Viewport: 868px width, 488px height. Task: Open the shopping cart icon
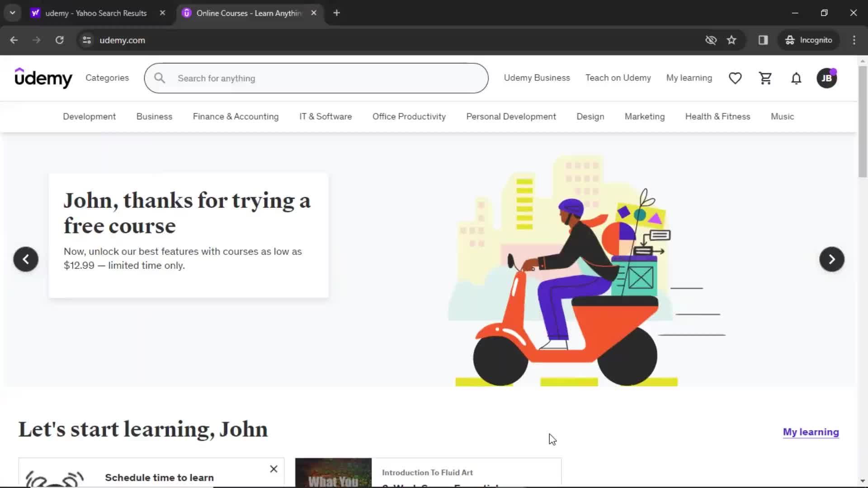coord(765,78)
